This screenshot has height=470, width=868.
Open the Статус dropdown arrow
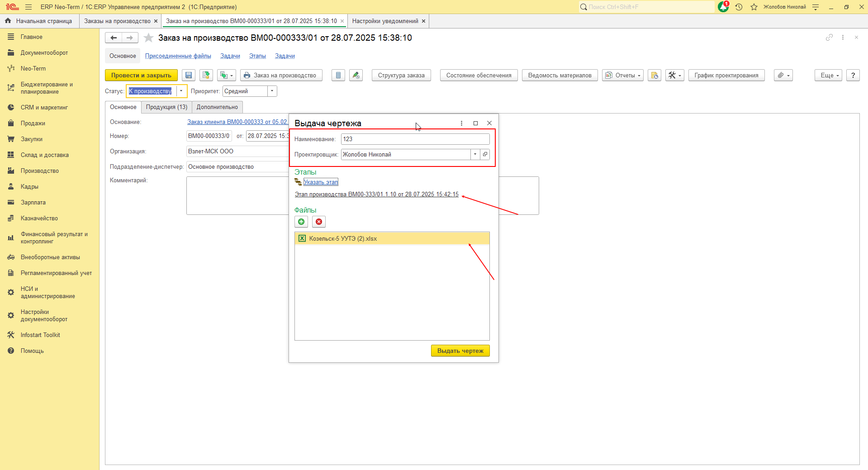[181, 91]
